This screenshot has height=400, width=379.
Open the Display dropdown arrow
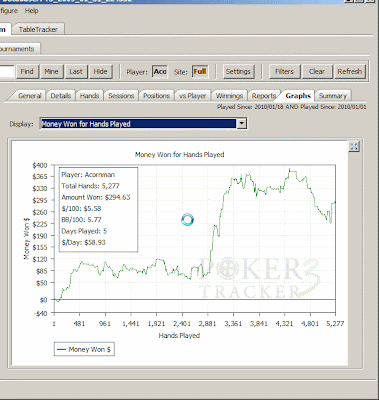point(241,124)
